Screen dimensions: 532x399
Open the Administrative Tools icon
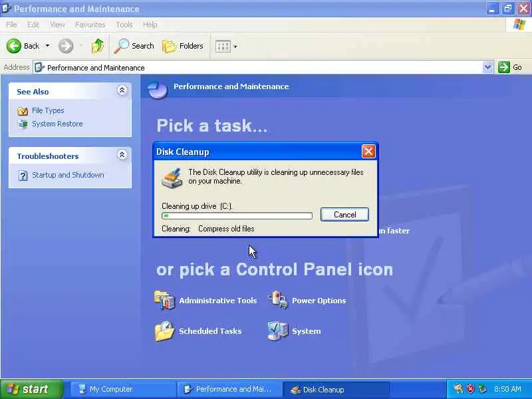(x=164, y=301)
